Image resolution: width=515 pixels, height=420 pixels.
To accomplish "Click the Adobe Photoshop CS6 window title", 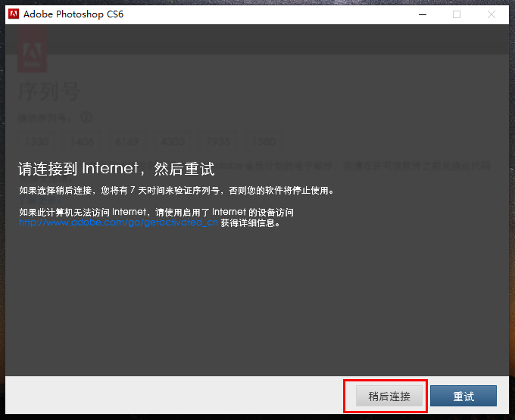I will (73, 14).
